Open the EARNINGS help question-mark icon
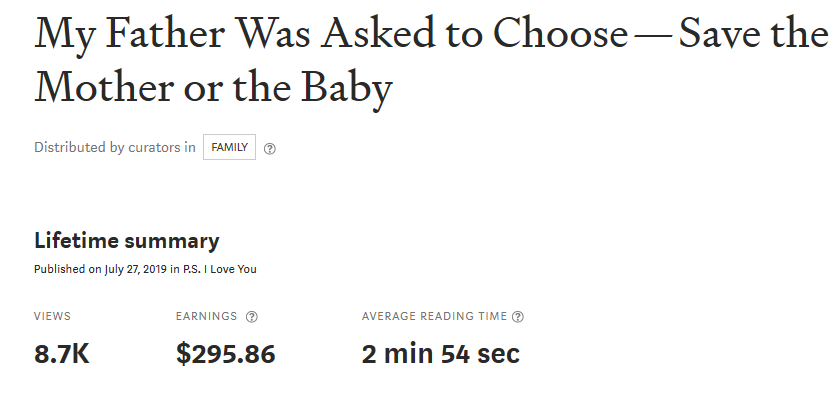The image size is (840, 399). click(251, 317)
